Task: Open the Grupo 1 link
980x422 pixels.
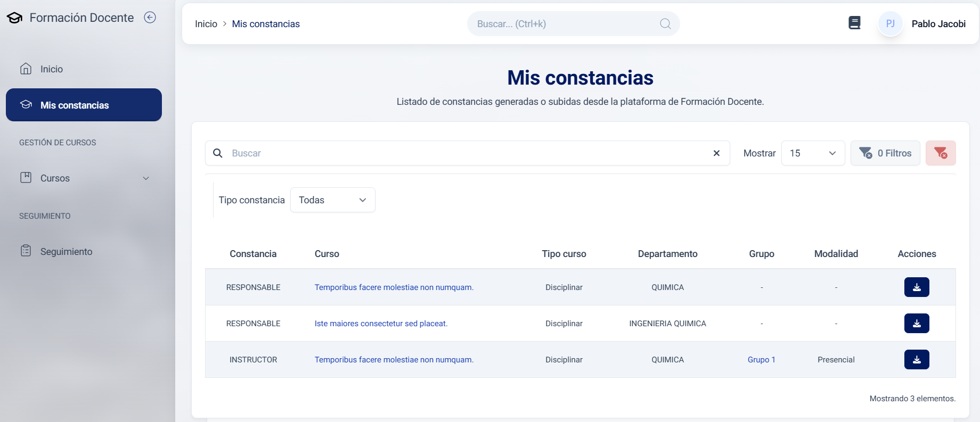Action: pos(761,360)
